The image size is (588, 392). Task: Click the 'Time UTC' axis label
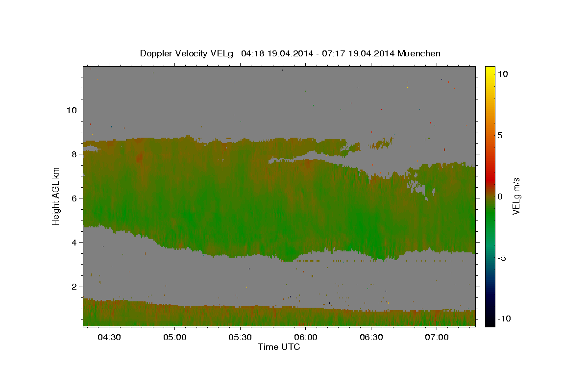click(279, 347)
